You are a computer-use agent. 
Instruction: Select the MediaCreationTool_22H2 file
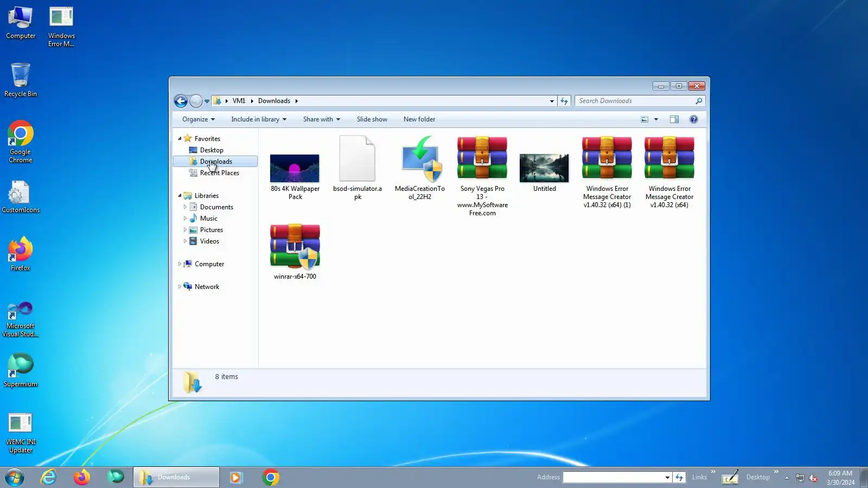(x=420, y=168)
